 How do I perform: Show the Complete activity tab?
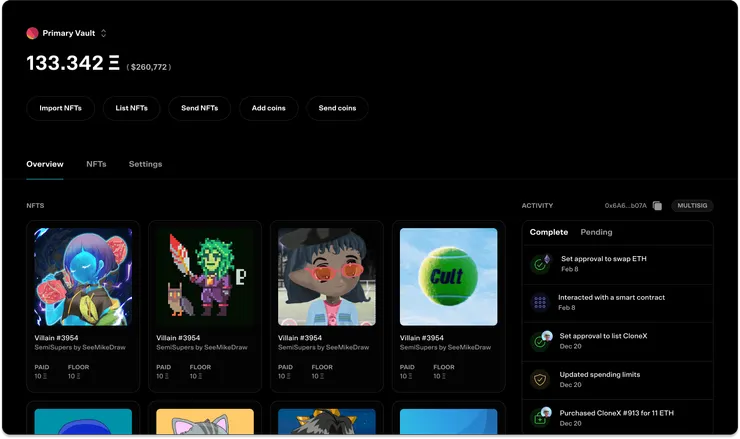548,232
